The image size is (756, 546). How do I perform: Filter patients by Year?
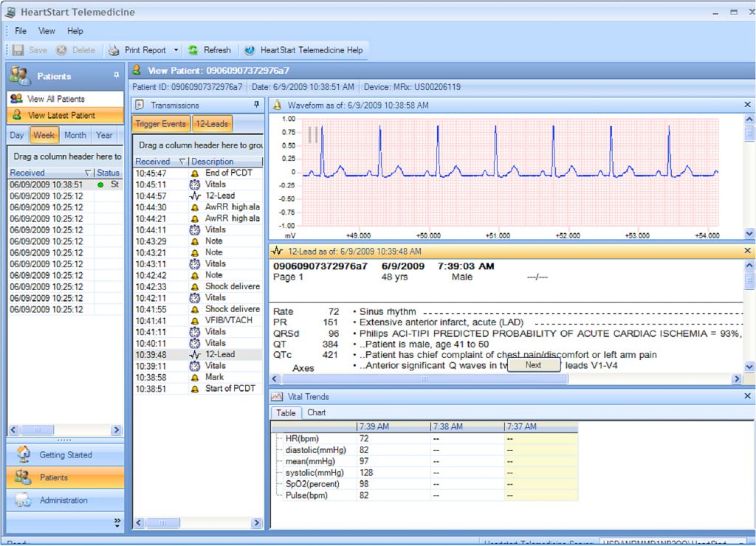click(104, 136)
